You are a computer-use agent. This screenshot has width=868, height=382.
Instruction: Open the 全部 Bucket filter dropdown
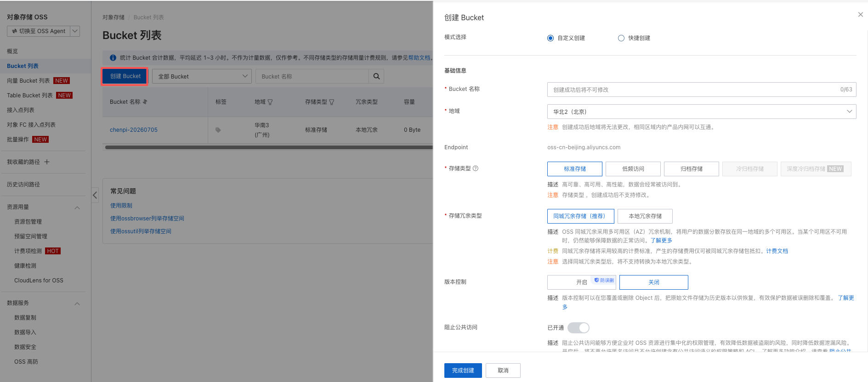pos(202,76)
